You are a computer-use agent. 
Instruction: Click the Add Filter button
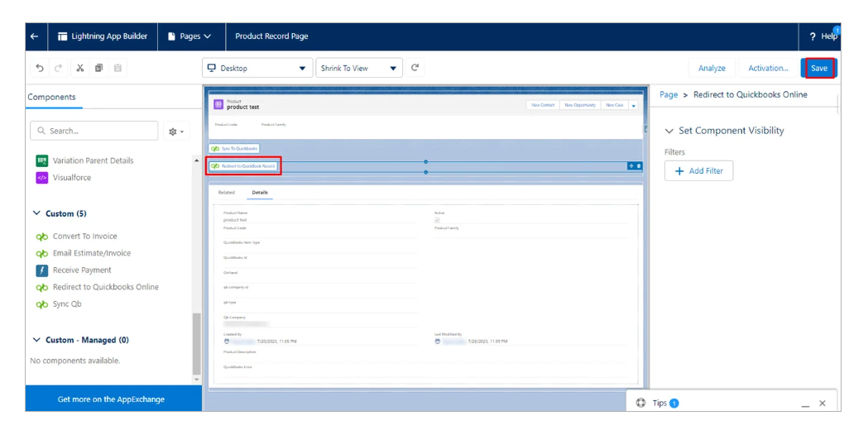point(698,171)
